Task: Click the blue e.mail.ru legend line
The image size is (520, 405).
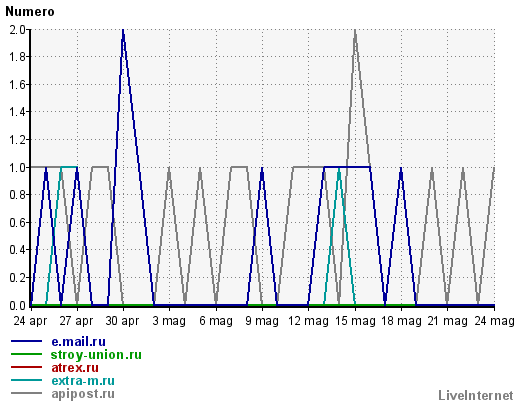Action: [x=26, y=341]
